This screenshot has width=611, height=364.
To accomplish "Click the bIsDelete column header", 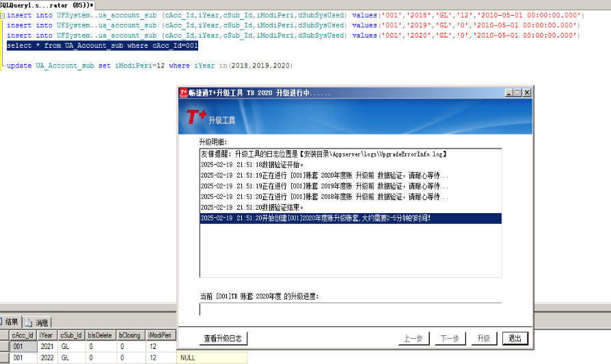I will pos(100,335).
